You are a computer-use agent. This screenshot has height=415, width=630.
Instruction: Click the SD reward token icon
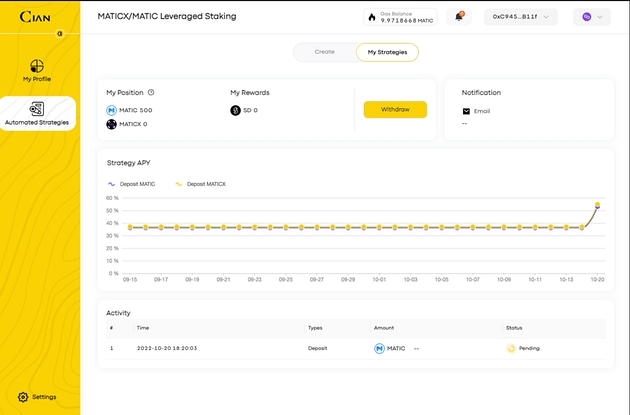(x=235, y=110)
